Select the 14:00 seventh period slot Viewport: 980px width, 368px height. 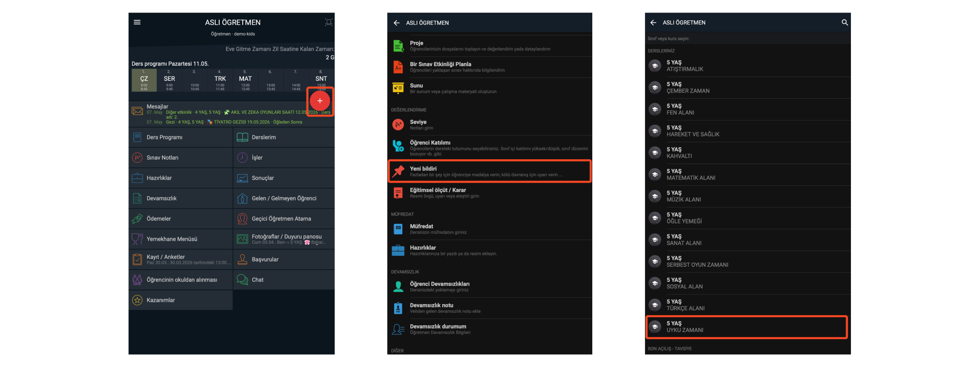[x=296, y=80]
